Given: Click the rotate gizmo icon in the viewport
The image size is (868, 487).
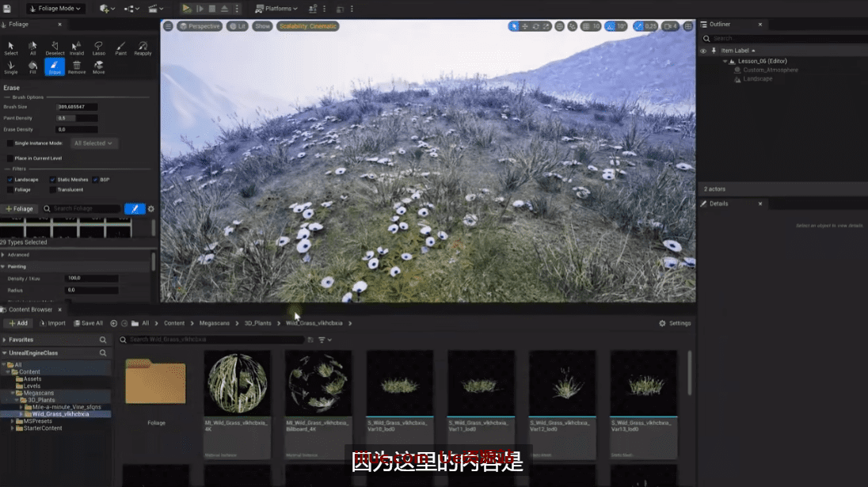Looking at the screenshot, I should pos(536,26).
